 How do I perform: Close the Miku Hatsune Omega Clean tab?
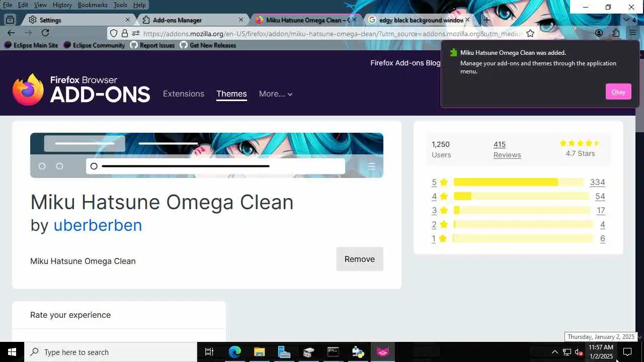(x=354, y=20)
